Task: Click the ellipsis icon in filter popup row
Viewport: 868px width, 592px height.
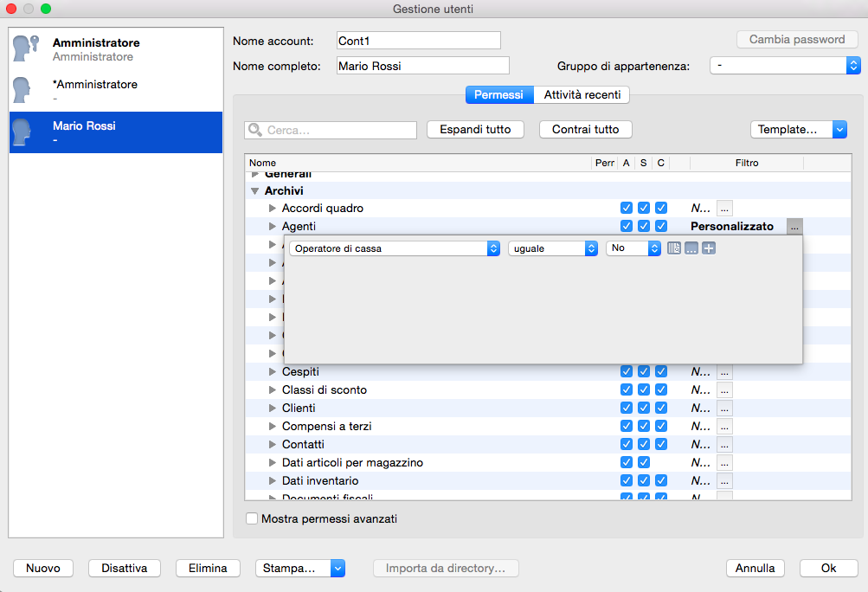Action: (691, 248)
